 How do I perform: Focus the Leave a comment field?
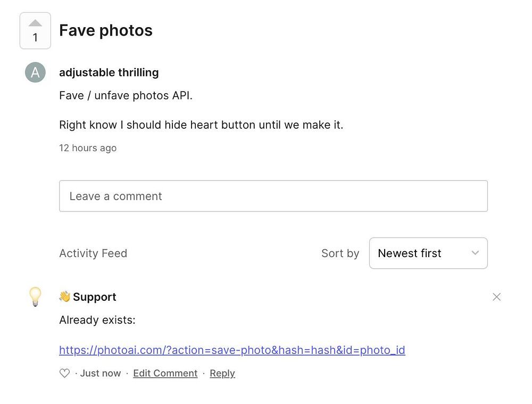click(273, 196)
